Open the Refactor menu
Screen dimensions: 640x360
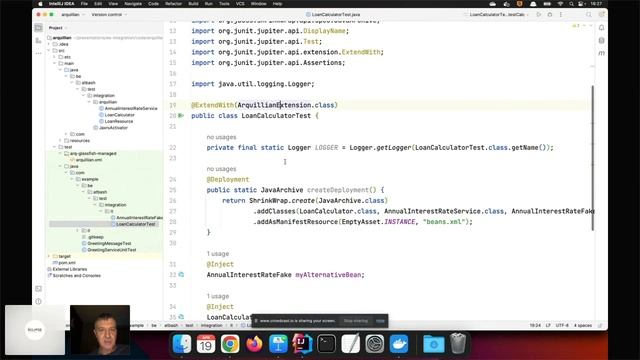pyautogui.click(x=173, y=4)
